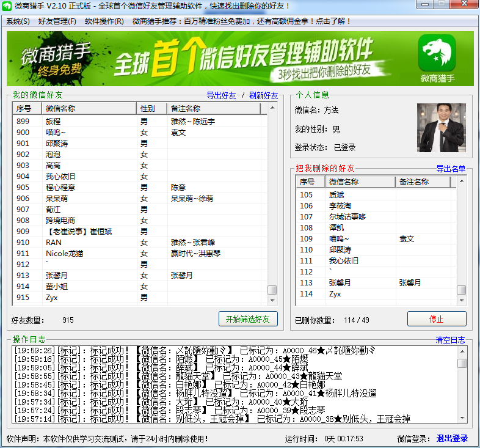Click the log panel scrollbar thumb

click(462, 363)
